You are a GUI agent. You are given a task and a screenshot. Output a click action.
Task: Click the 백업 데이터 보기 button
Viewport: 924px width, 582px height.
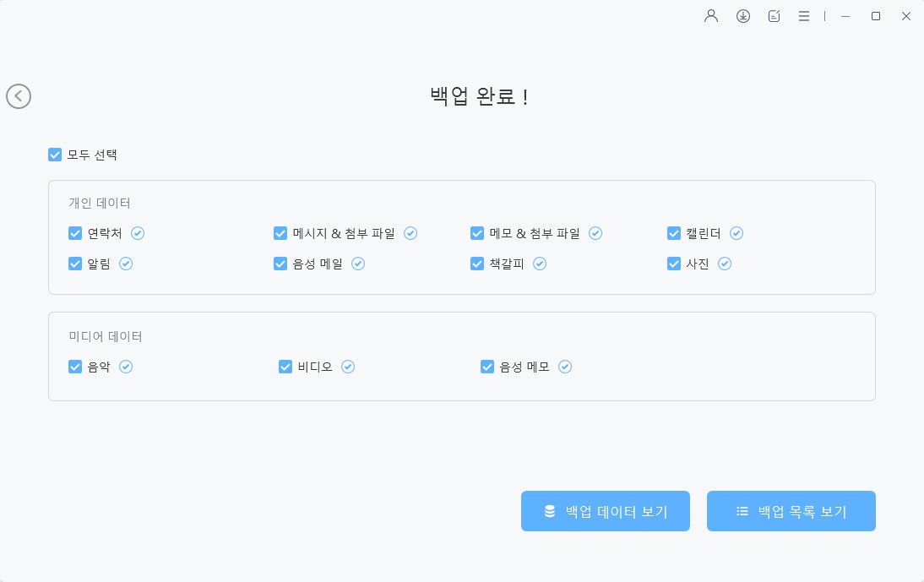606,511
